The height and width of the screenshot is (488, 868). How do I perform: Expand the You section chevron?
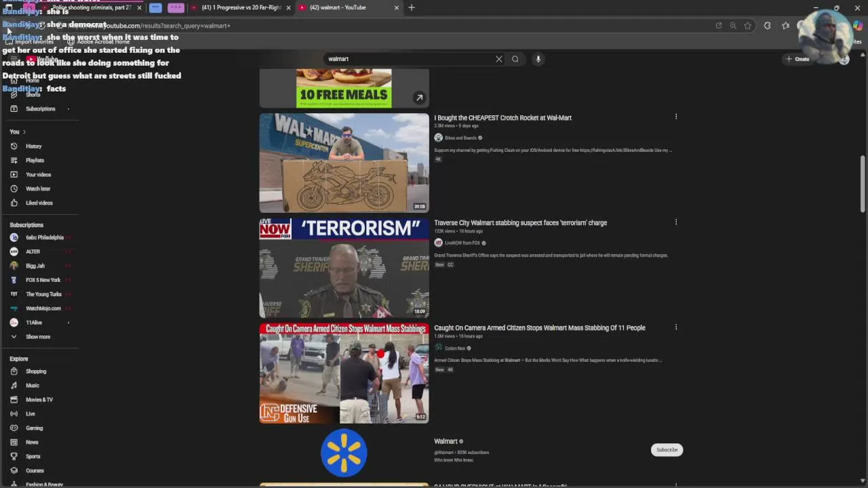(24, 132)
